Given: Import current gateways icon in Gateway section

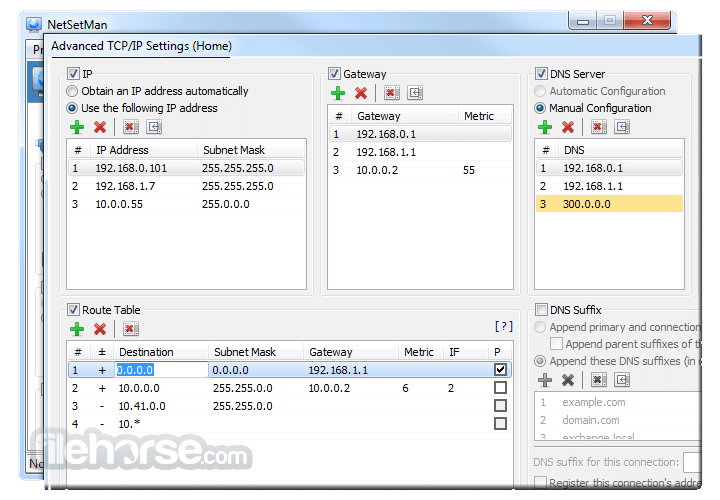Looking at the screenshot, I should point(415,93).
